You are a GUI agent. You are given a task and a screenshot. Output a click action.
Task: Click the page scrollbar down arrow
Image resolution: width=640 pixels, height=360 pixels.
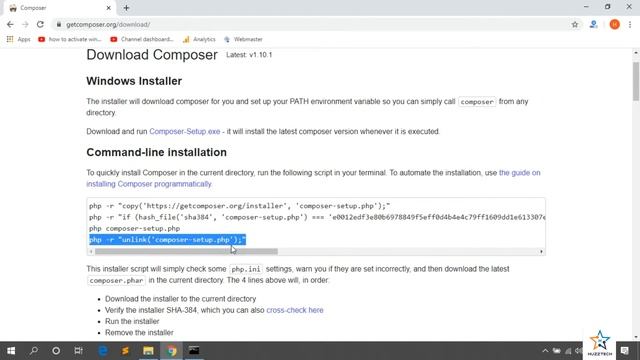(636, 337)
